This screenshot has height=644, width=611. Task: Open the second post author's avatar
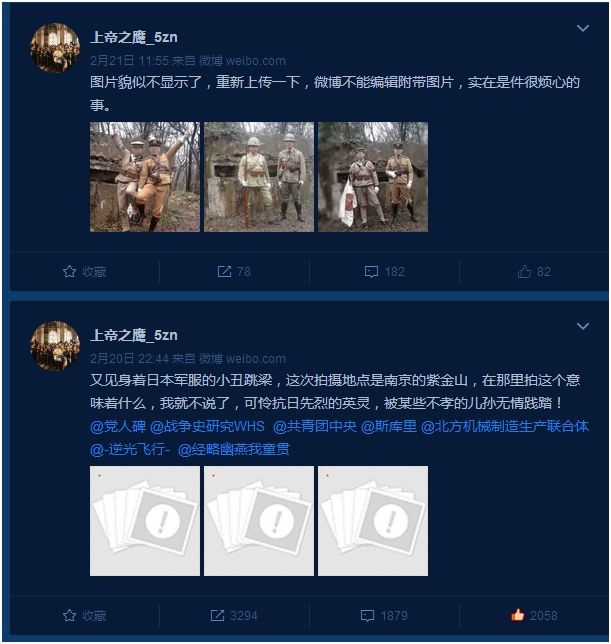(x=55, y=346)
